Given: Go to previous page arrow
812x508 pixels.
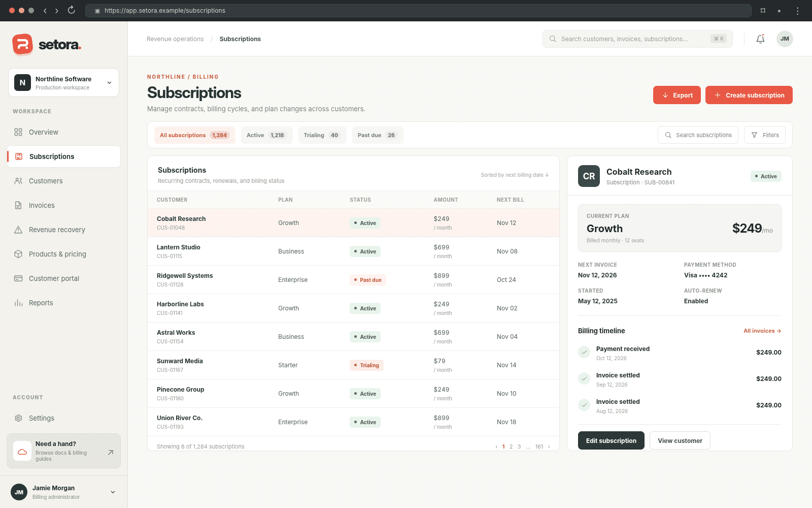Looking at the screenshot, I should [x=496, y=447].
